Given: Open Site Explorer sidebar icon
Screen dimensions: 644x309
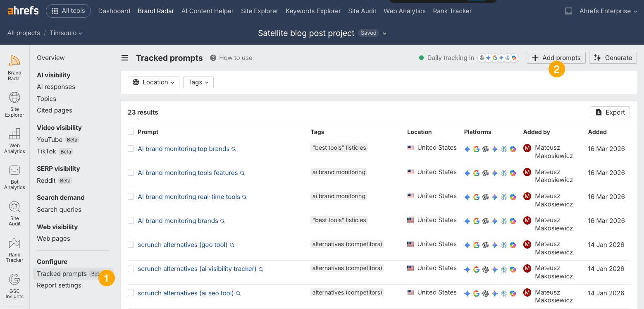Looking at the screenshot, I should 14,104.
